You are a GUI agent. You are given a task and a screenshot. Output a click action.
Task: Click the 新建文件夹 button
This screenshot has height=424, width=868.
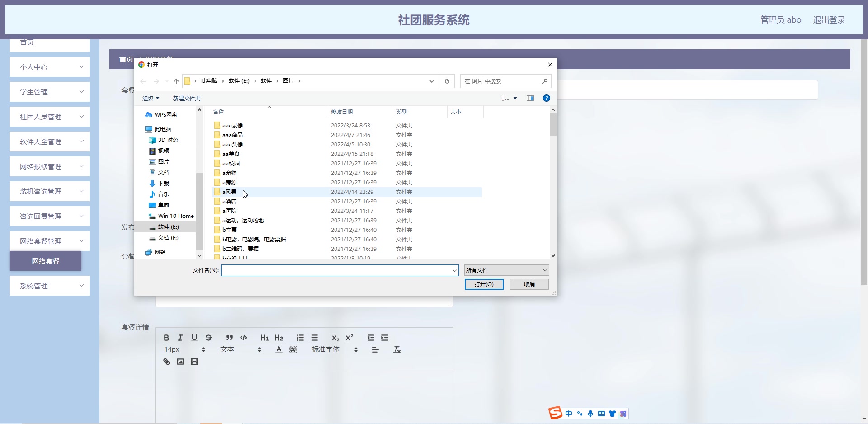point(186,98)
